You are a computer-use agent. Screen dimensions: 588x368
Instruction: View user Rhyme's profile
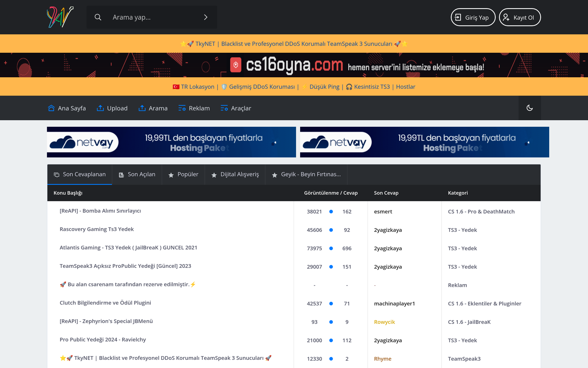pos(383,359)
